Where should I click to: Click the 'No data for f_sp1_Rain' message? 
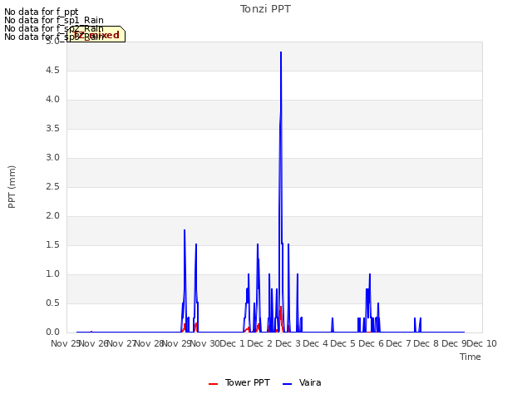coord(54,20)
